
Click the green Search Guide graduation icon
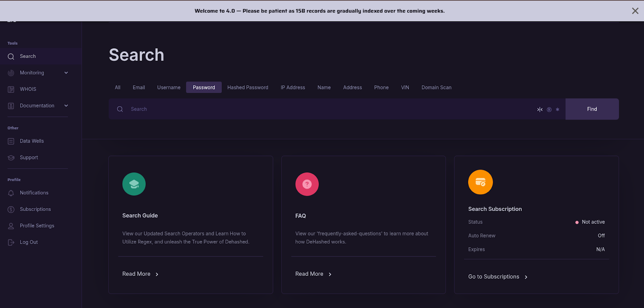pyautogui.click(x=134, y=184)
